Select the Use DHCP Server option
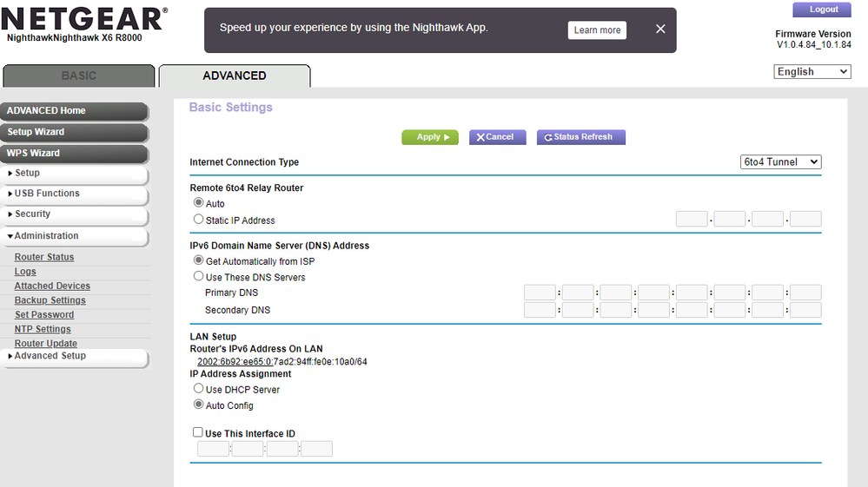 tap(198, 389)
